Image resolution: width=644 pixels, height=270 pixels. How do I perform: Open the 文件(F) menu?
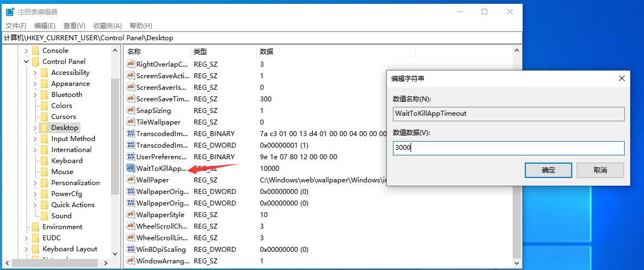click(x=16, y=26)
